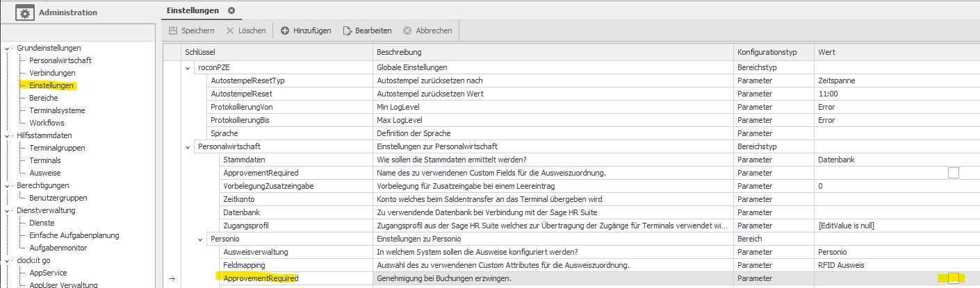
Task: Click the Administration gear icon
Action: [x=24, y=12]
